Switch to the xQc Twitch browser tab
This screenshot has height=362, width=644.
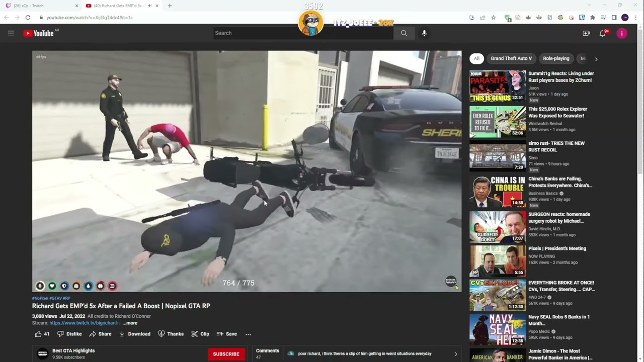coord(40,6)
